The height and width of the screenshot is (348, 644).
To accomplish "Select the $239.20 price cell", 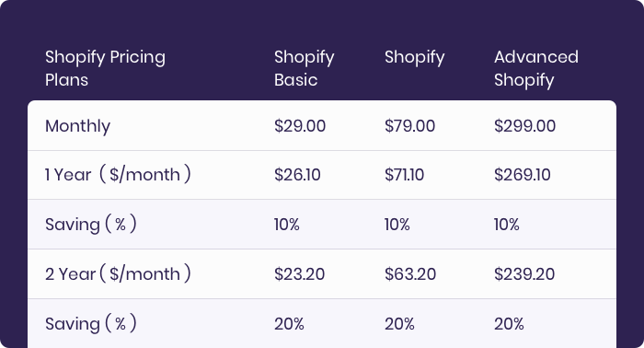I will (524, 274).
